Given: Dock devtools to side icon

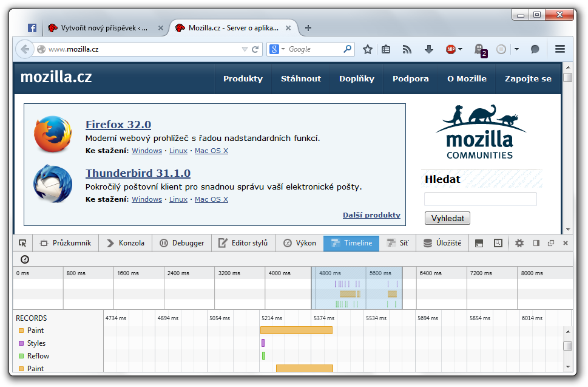Looking at the screenshot, I should point(536,243).
